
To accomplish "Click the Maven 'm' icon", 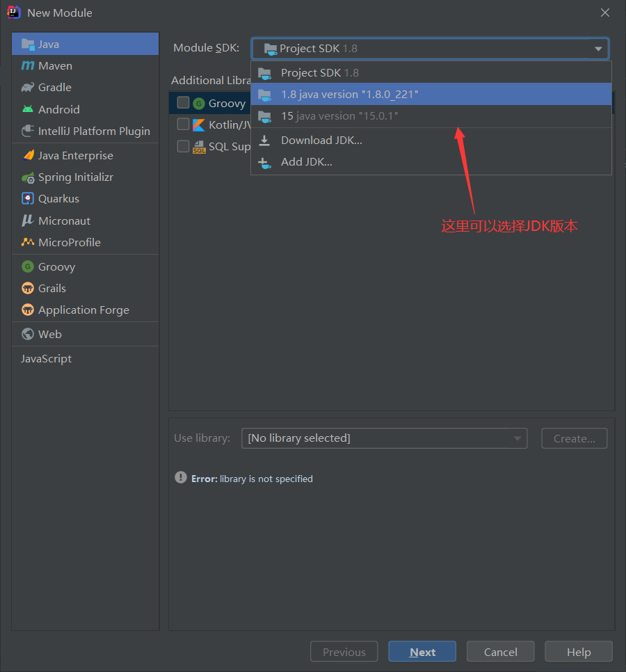I will click(x=28, y=65).
